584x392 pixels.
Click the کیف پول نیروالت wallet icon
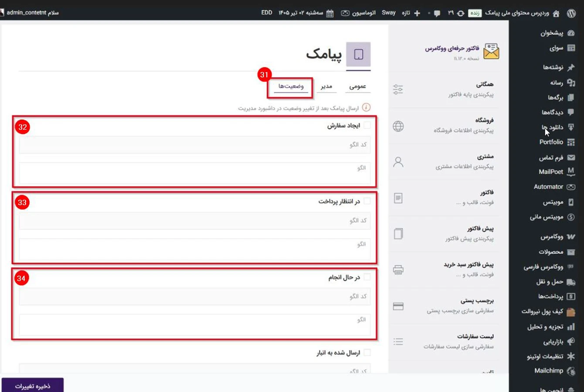pos(571,312)
